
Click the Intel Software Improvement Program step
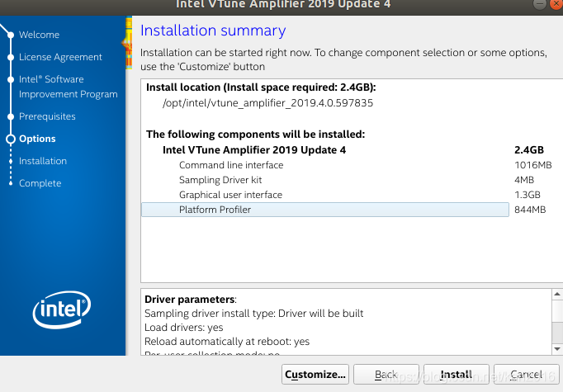[69, 87]
